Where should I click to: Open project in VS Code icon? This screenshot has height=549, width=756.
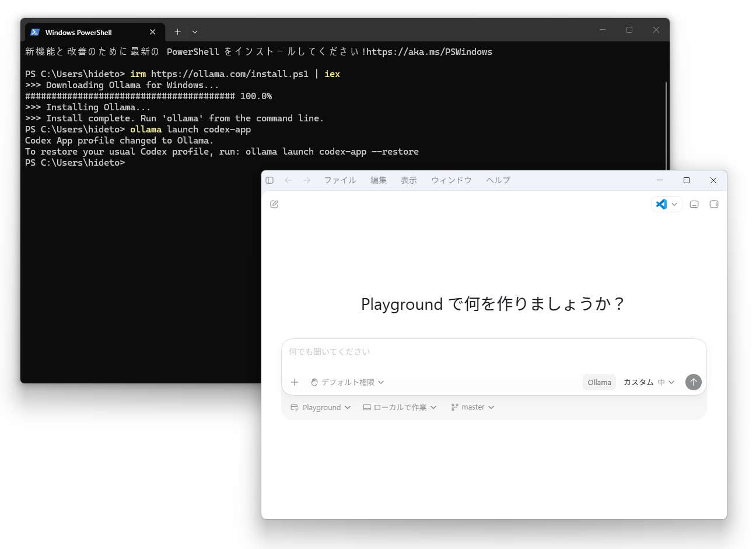(661, 204)
